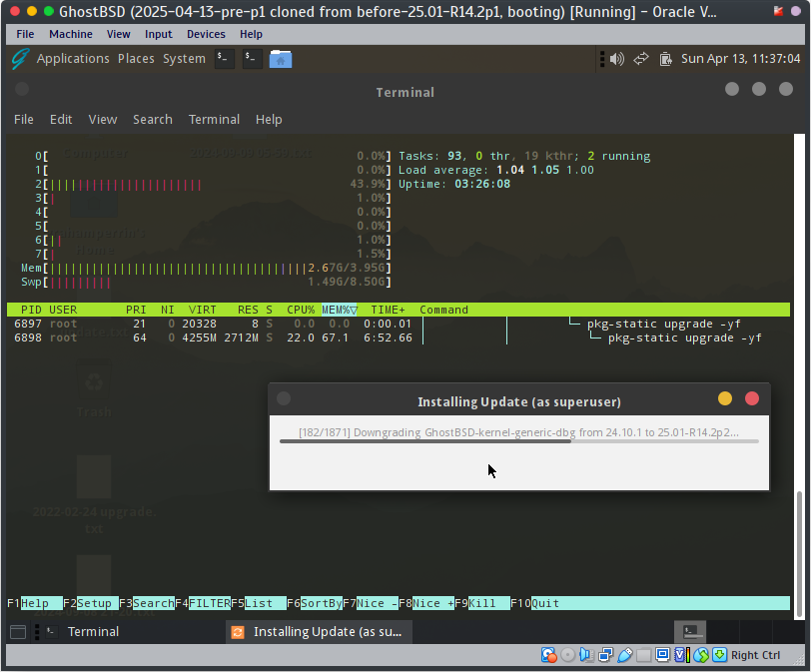Open VirtualBox File menu
This screenshot has width=811, height=672.
[25, 34]
